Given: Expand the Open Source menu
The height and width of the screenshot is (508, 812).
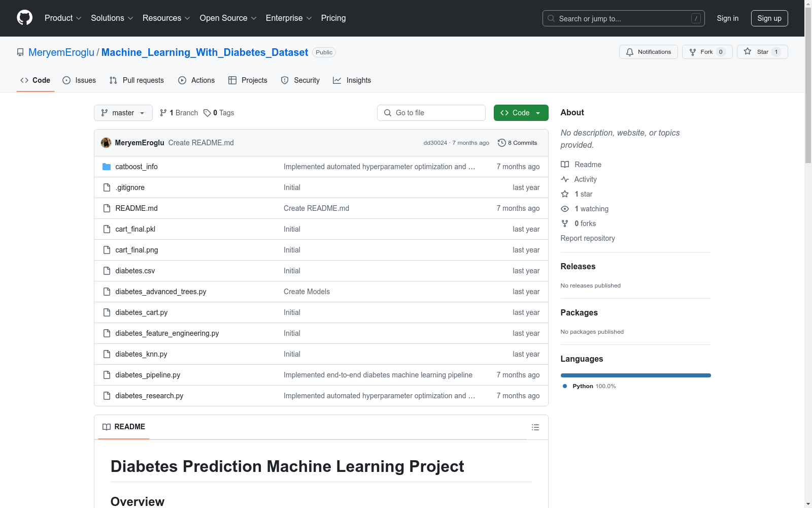Looking at the screenshot, I should 228,18.
